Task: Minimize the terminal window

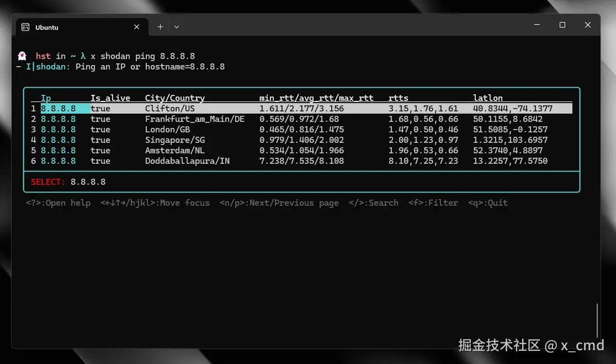Action: [x=537, y=25]
